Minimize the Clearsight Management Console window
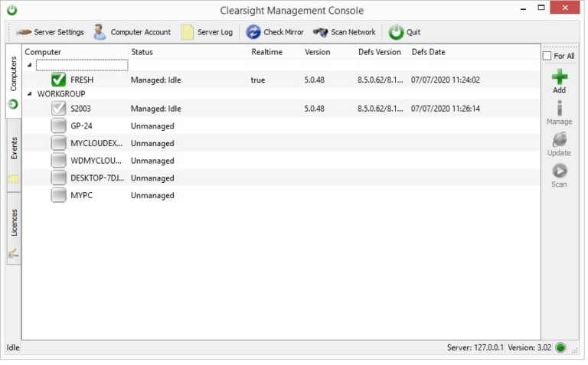 tap(524, 8)
